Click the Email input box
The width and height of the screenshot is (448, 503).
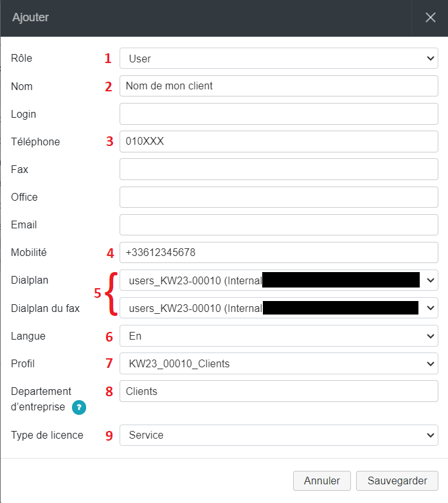click(278, 224)
